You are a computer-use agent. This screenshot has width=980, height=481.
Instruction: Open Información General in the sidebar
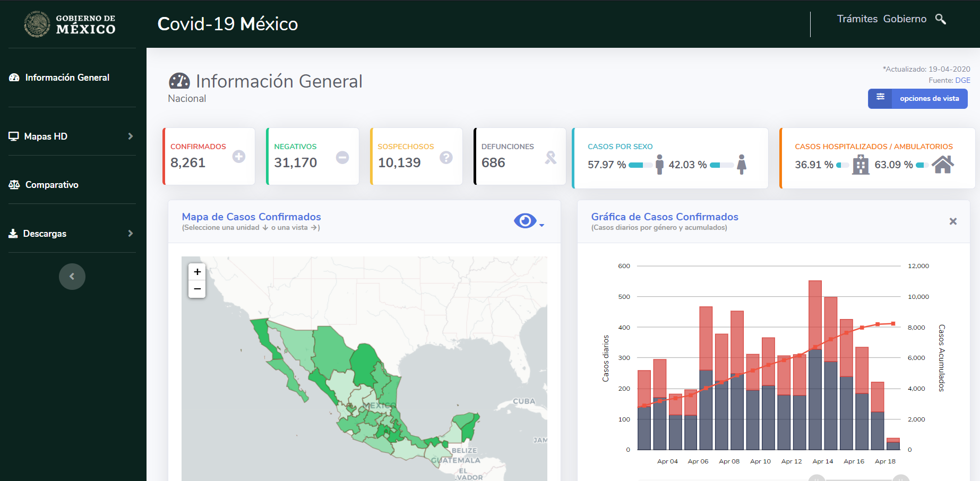(67, 78)
